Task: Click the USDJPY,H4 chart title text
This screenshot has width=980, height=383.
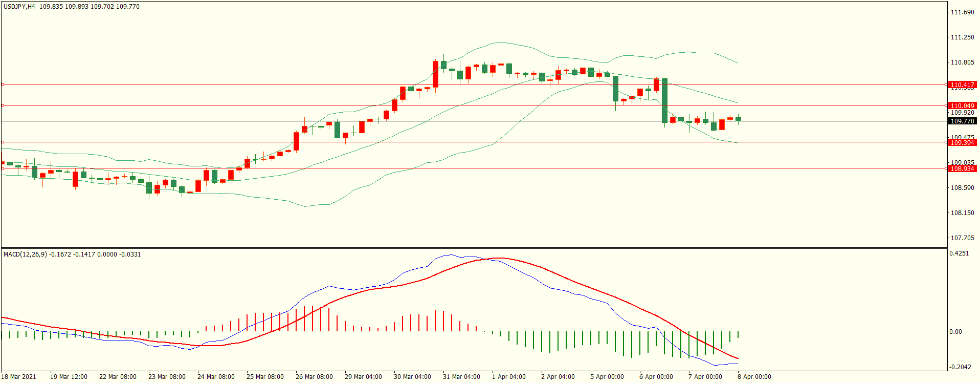Action: (x=19, y=7)
